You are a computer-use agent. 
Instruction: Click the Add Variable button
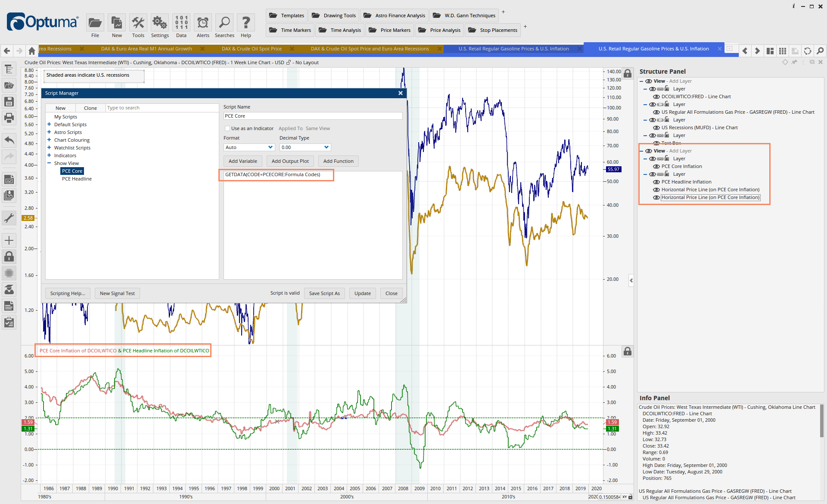[243, 161]
